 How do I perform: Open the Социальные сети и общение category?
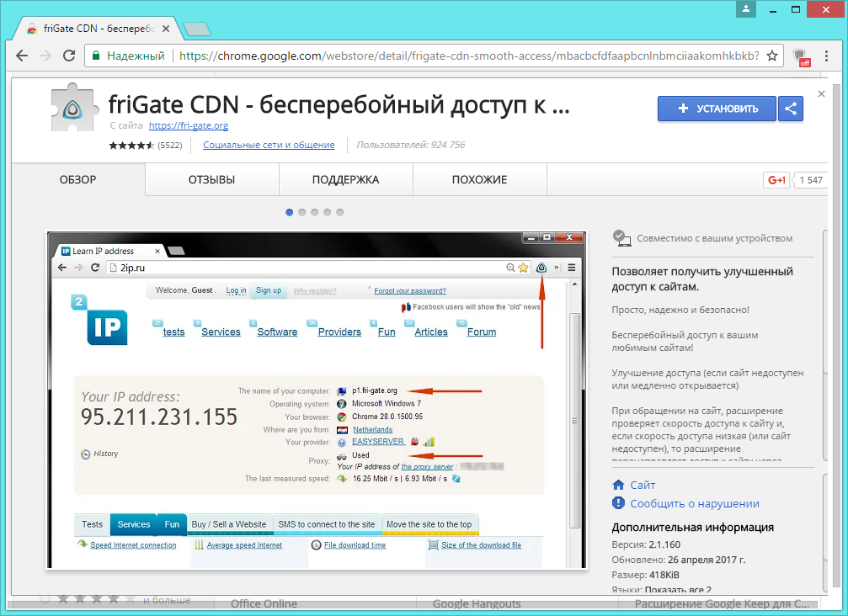point(269,146)
